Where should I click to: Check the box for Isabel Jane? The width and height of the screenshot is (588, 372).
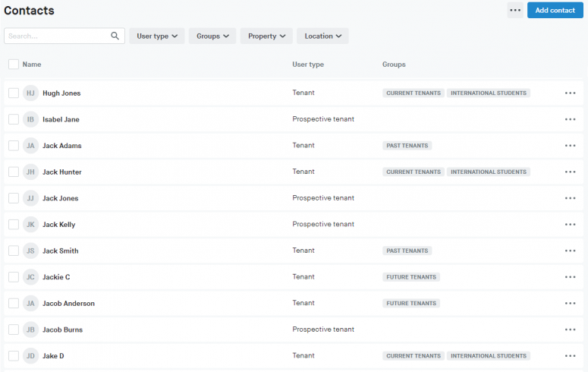coord(14,119)
